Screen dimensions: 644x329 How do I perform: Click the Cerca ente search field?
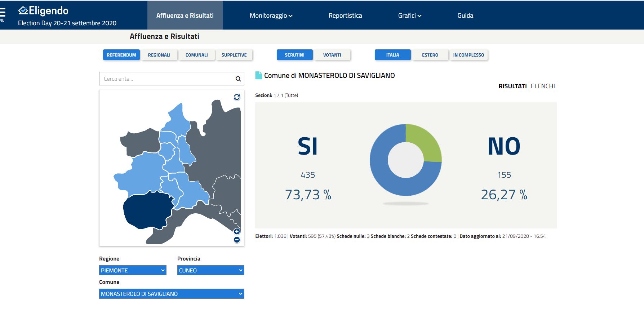click(166, 79)
